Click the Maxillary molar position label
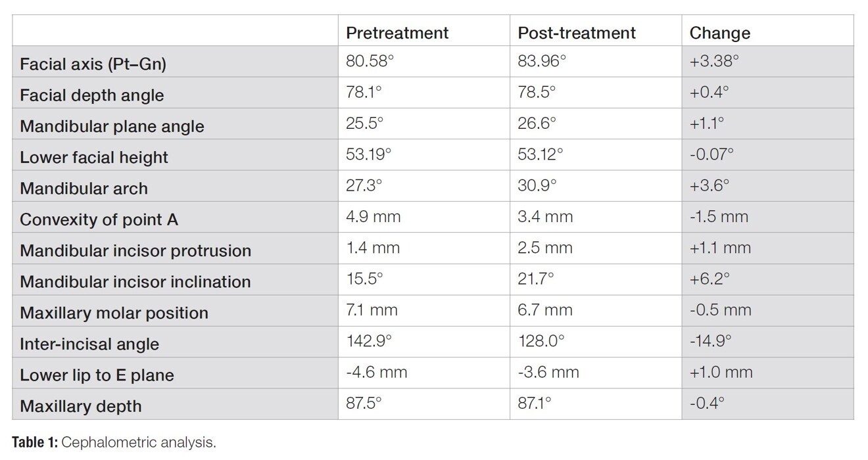Viewport: 868px width, 460px height. [114, 313]
